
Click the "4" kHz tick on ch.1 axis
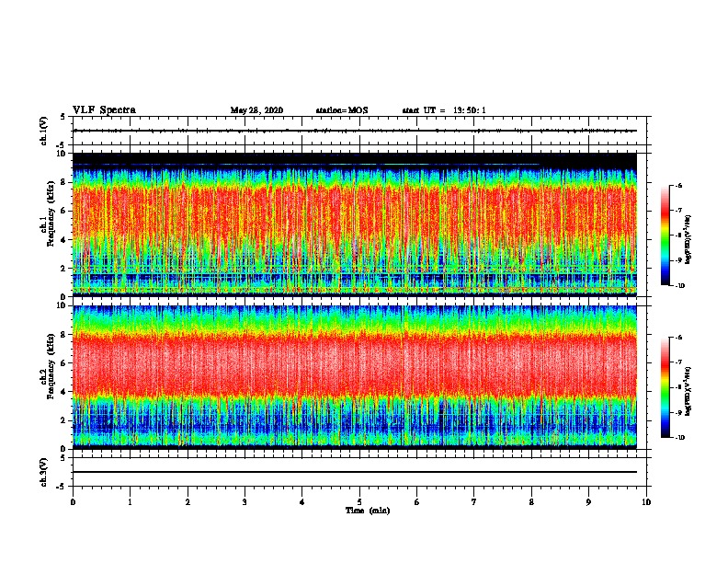(x=64, y=240)
